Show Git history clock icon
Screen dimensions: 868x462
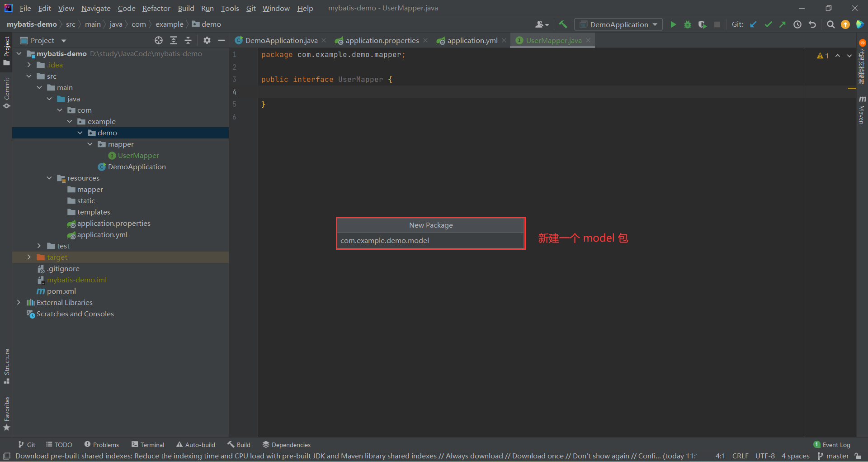click(x=797, y=24)
